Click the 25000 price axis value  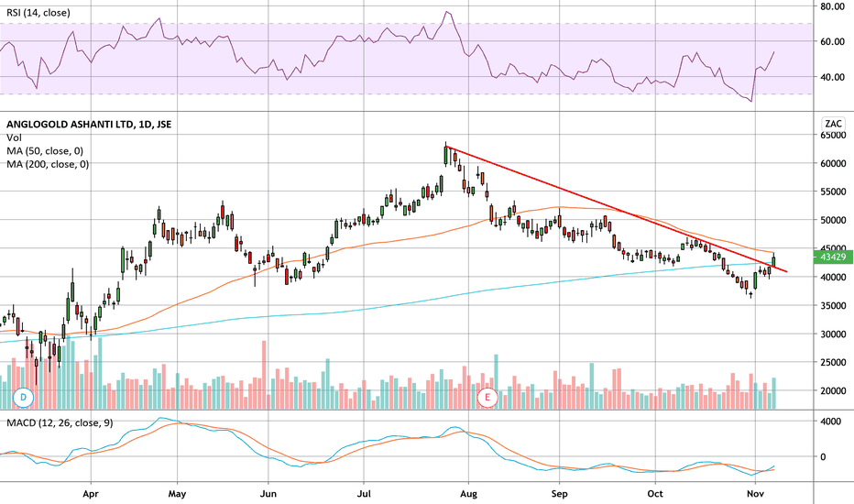pos(833,362)
